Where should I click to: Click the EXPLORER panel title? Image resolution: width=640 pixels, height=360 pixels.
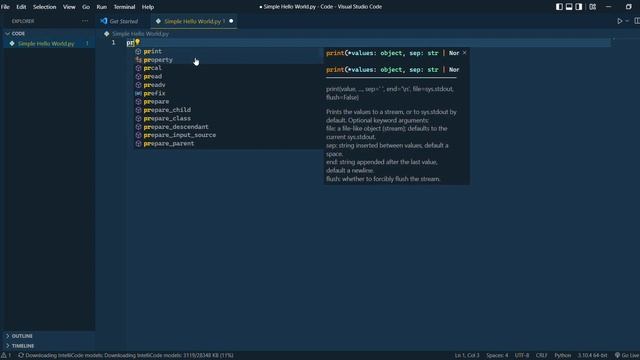coord(23,21)
